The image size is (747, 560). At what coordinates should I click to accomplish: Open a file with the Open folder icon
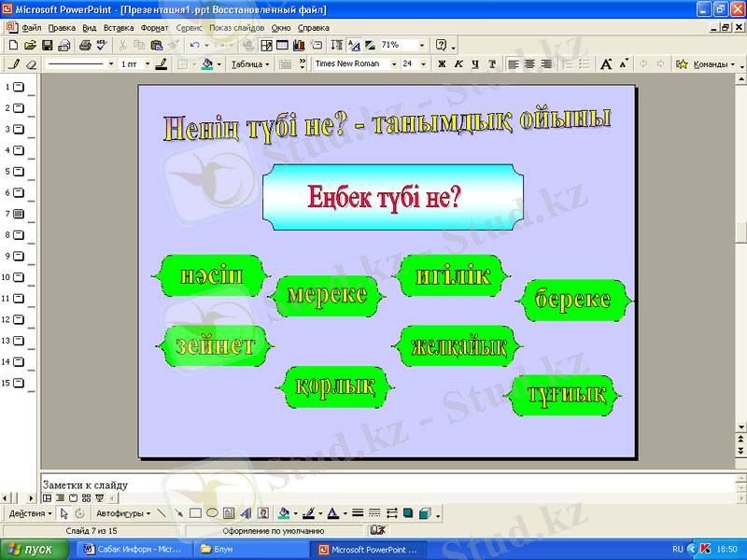click(30, 45)
